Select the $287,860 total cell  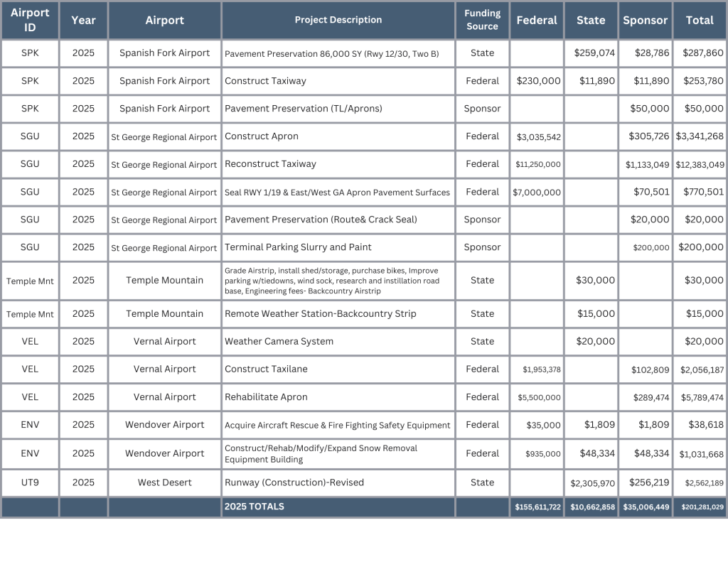700,53
